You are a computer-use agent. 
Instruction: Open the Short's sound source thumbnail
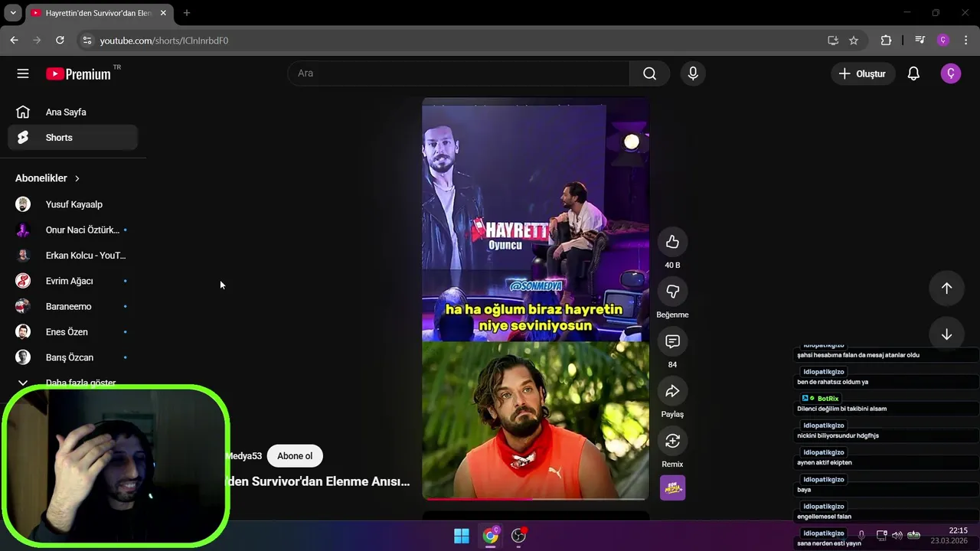[672, 487]
